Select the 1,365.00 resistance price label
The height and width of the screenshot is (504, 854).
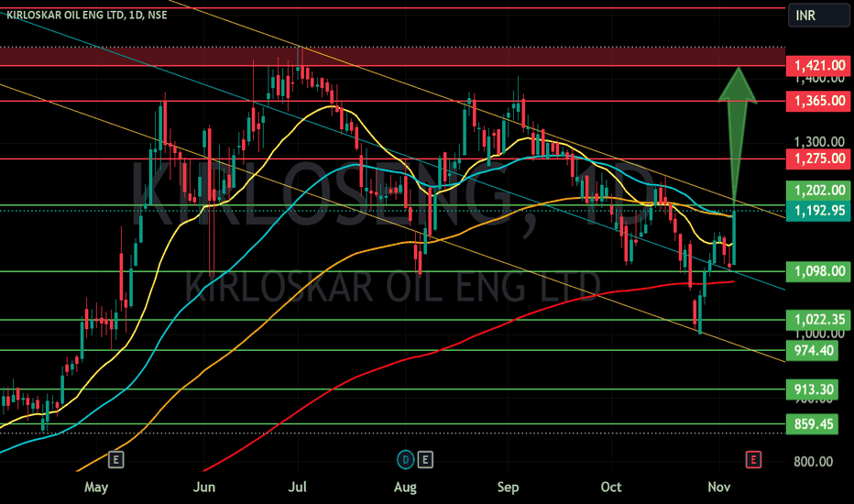pyautogui.click(x=818, y=101)
